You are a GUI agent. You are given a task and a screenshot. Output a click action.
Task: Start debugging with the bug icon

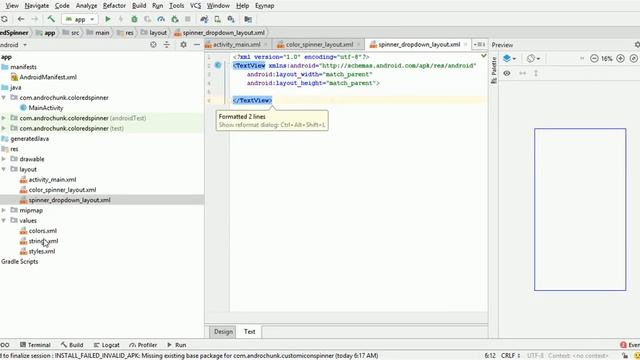[x=134, y=19]
